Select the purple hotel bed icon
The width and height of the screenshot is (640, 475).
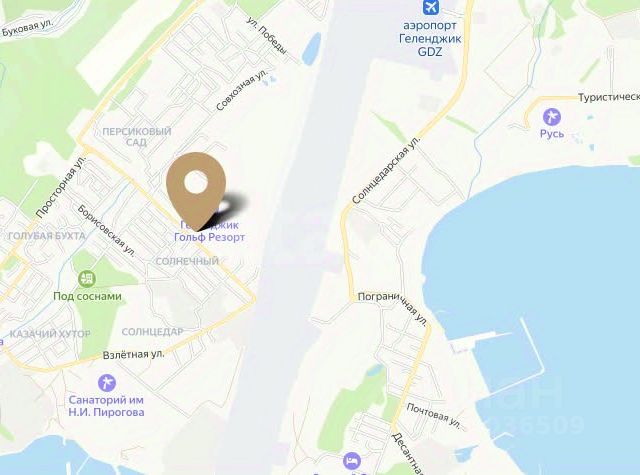click(352, 461)
